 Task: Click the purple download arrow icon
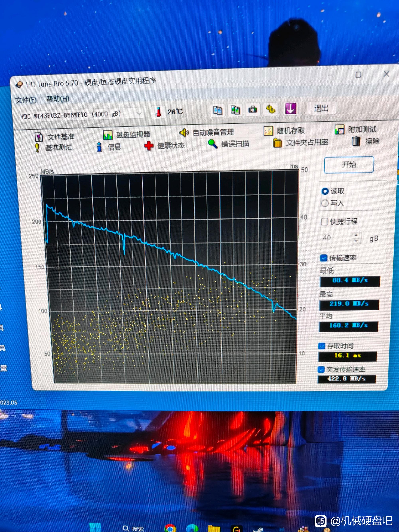pos(290,109)
